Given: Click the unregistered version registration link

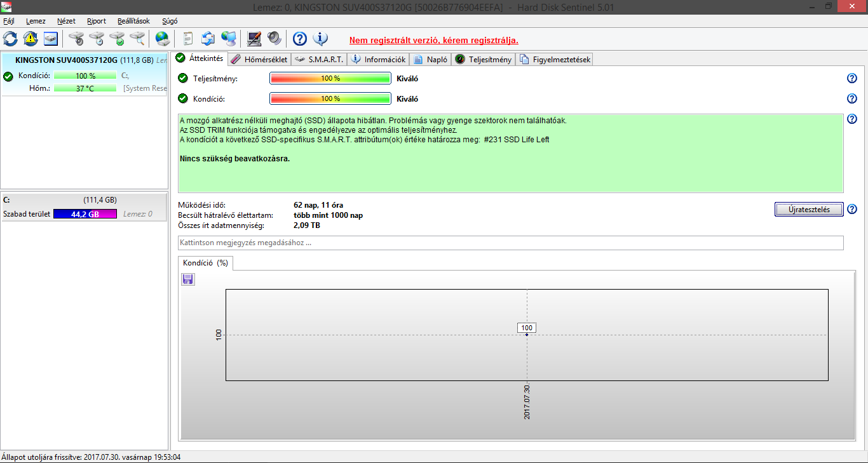Looking at the screenshot, I should pyautogui.click(x=434, y=40).
